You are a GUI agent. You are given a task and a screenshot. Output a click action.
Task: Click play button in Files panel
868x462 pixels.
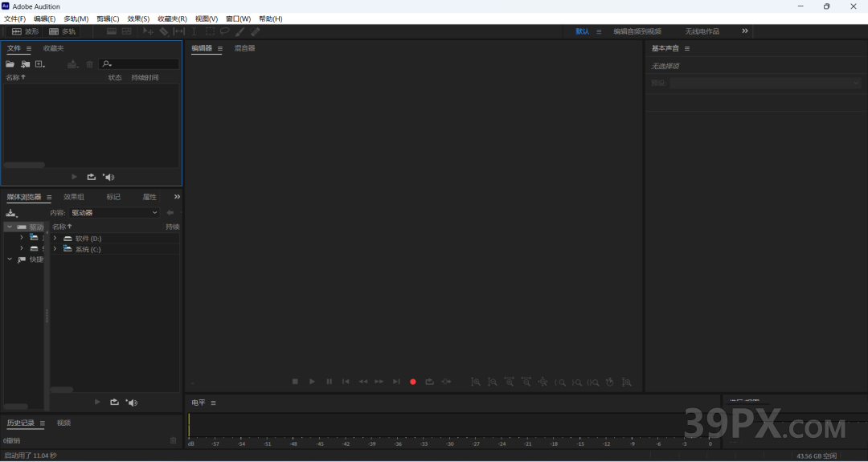pos(74,177)
